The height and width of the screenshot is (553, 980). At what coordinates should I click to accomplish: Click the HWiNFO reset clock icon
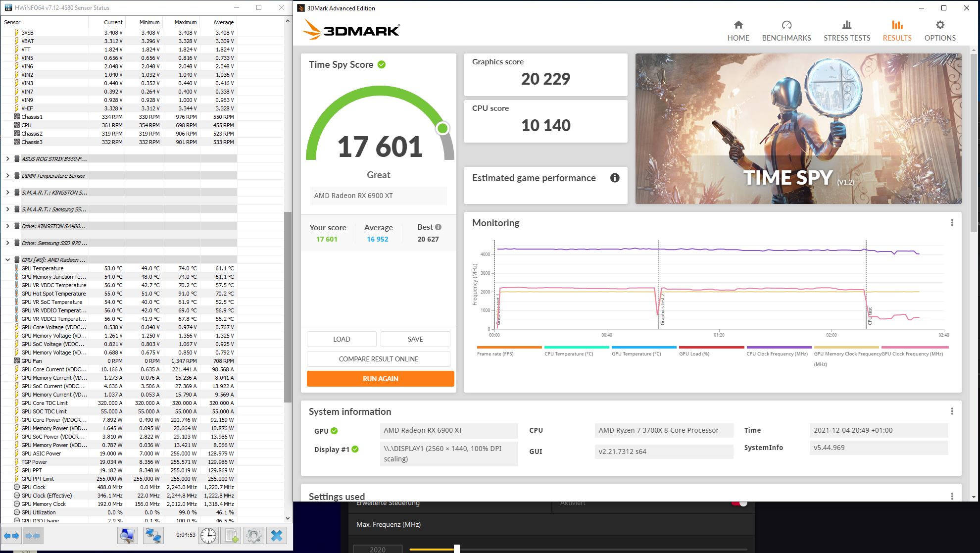click(x=208, y=536)
